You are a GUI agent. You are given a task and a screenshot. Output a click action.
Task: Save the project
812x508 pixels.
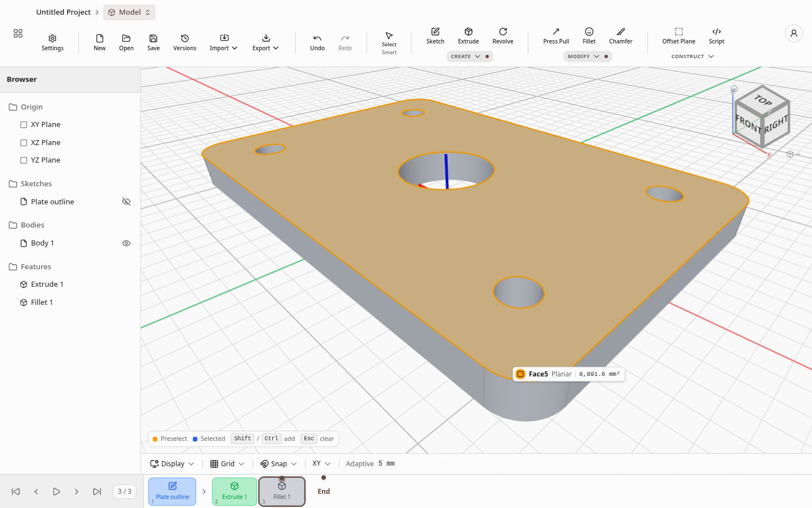[x=153, y=42]
